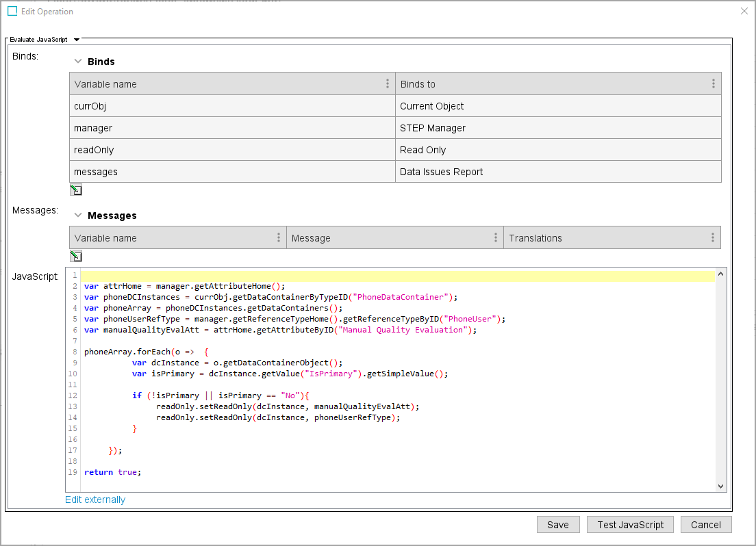Collapse the Binds section
This screenshot has width=756, height=546.
(78, 62)
